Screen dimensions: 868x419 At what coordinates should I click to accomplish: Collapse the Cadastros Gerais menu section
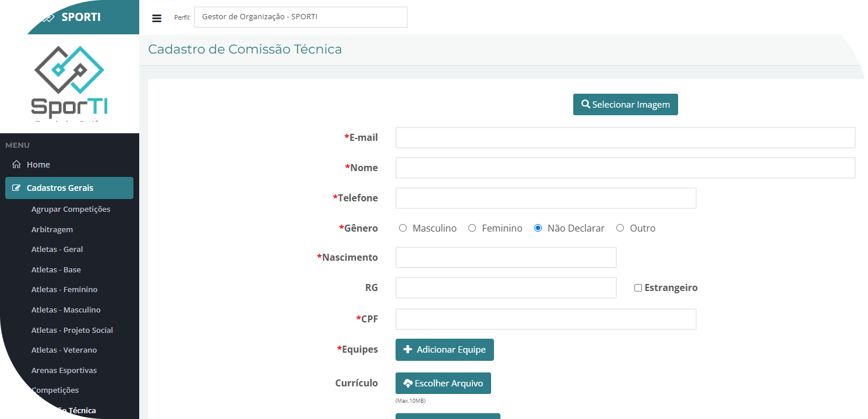[69, 188]
